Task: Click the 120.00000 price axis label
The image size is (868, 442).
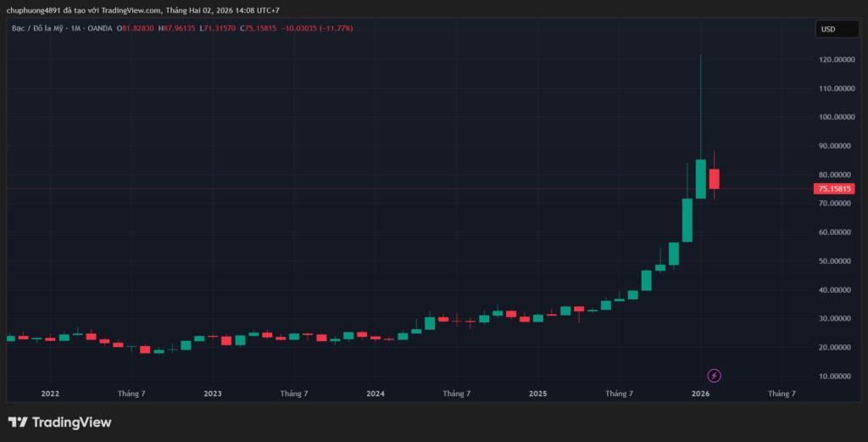Action: [836, 60]
